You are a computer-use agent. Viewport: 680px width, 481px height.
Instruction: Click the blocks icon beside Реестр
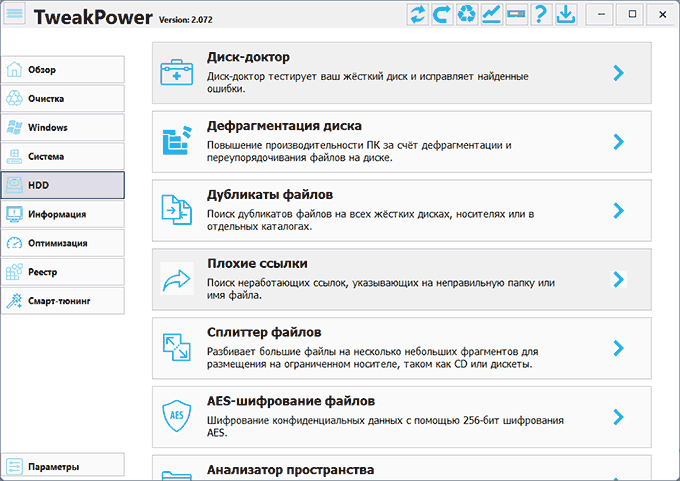[14, 272]
